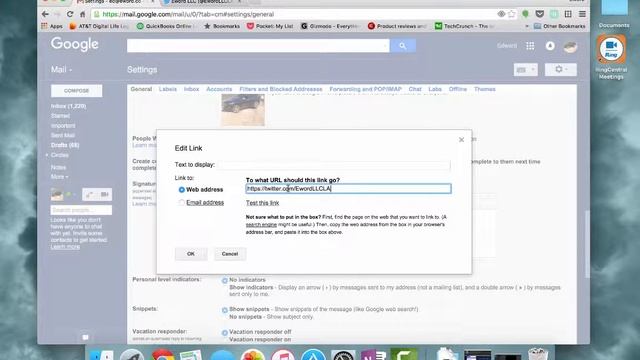Open iTunes in the dock
Image resolution: width=640 pixels, height=360 pixels.
pos(283,355)
